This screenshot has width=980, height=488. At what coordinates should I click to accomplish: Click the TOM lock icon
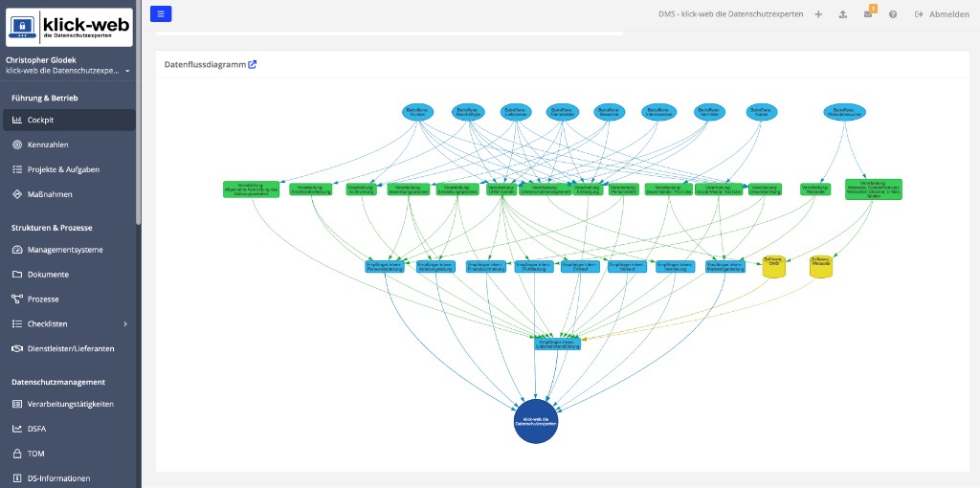(17, 454)
